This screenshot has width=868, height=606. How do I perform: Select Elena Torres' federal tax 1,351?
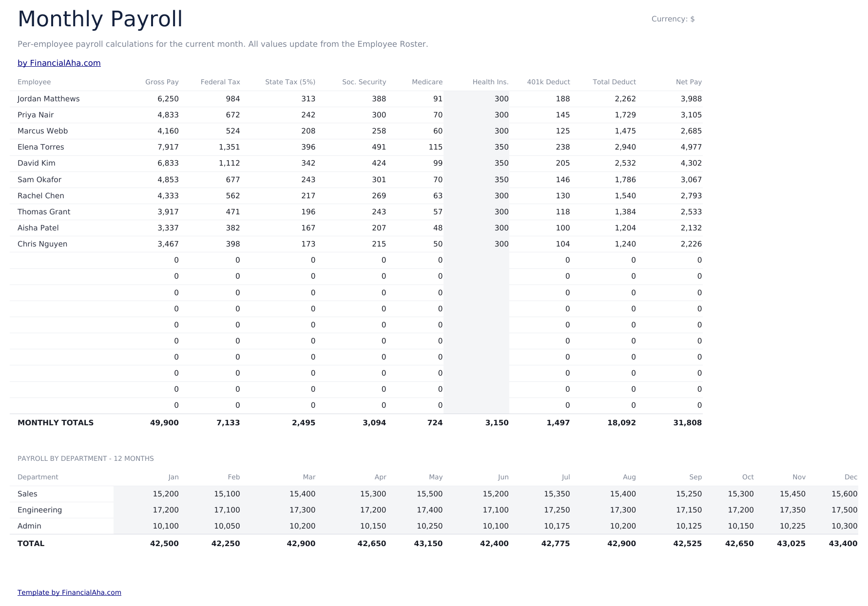click(x=229, y=147)
